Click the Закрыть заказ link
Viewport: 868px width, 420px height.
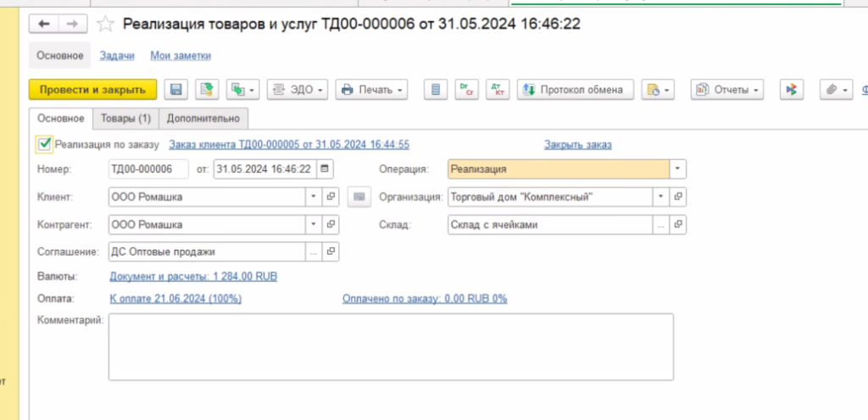click(577, 145)
